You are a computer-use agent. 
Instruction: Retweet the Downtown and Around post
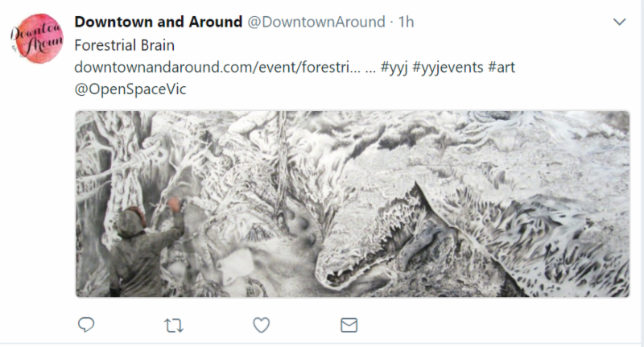(x=173, y=325)
